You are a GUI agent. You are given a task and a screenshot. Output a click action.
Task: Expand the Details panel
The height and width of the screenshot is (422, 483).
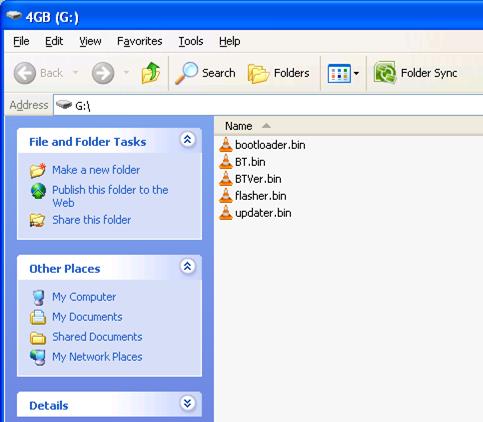pos(187,403)
